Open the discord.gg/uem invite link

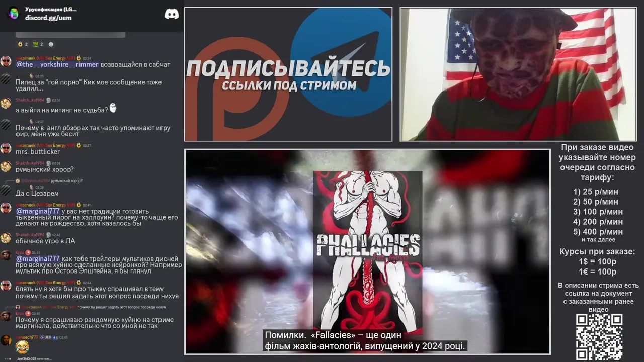pyautogui.click(x=48, y=18)
